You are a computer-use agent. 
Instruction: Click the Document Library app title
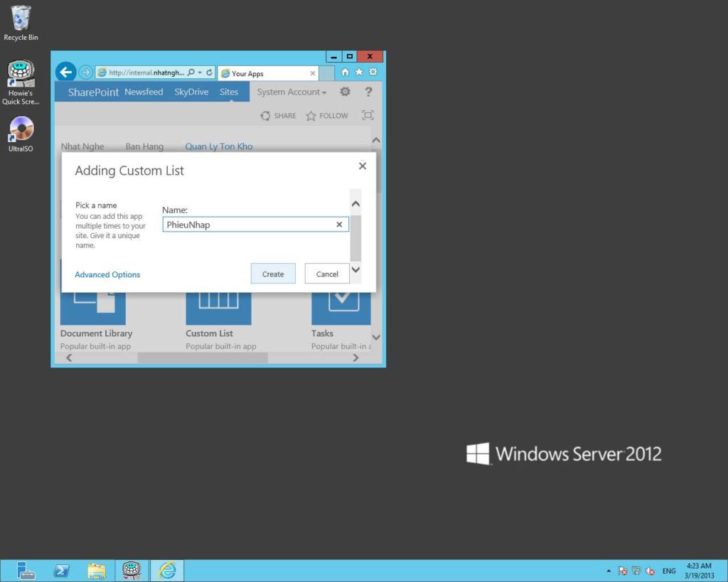[x=96, y=333]
